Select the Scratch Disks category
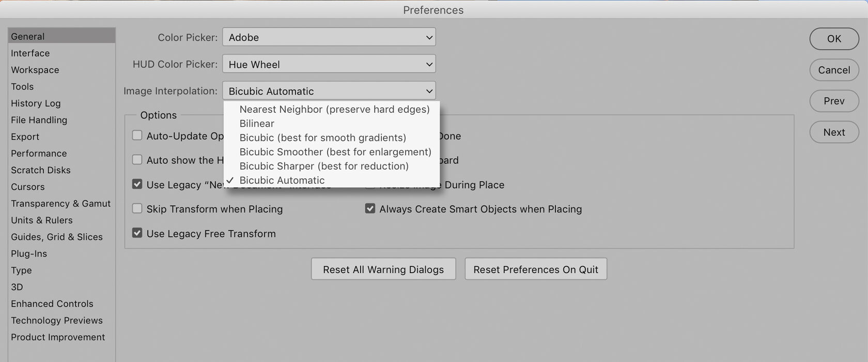Image resolution: width=868 pixels, height=362 pixels. (x=41, y=170)
